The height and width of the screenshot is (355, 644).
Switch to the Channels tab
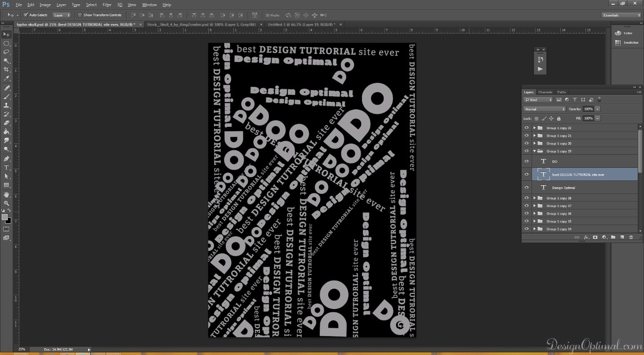pyautogui.click(x=545, y=92)
